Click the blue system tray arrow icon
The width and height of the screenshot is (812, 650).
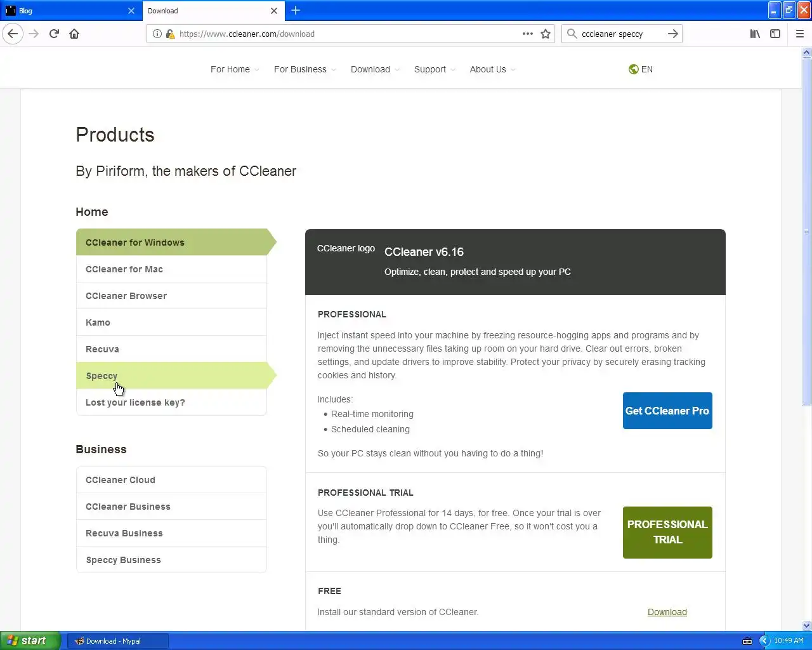(764, 641)
